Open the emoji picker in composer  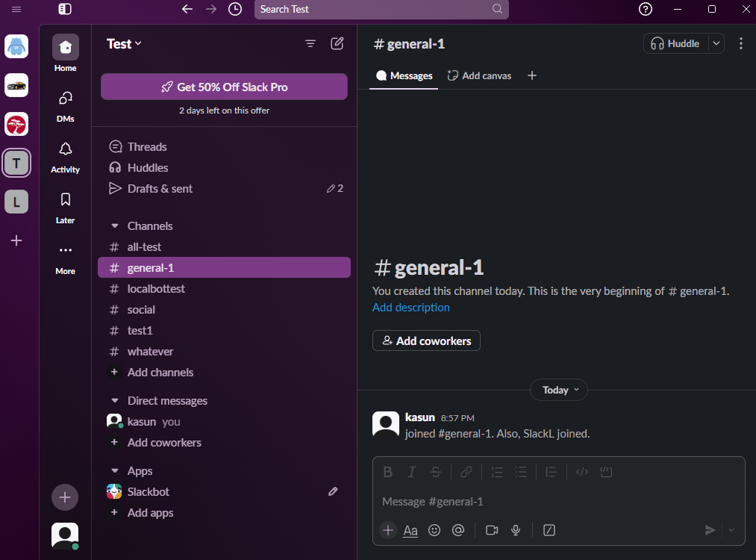pyautogui.click(x=434, y=530)
